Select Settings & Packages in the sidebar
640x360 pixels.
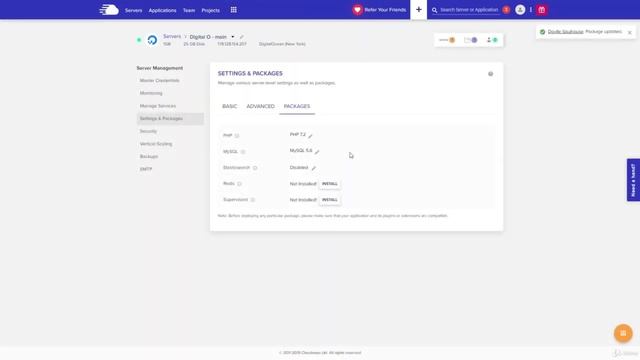[170, 119]
